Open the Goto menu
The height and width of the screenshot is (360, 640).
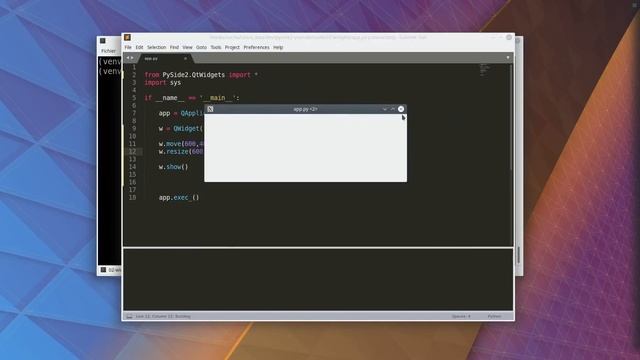pos(201,47)
